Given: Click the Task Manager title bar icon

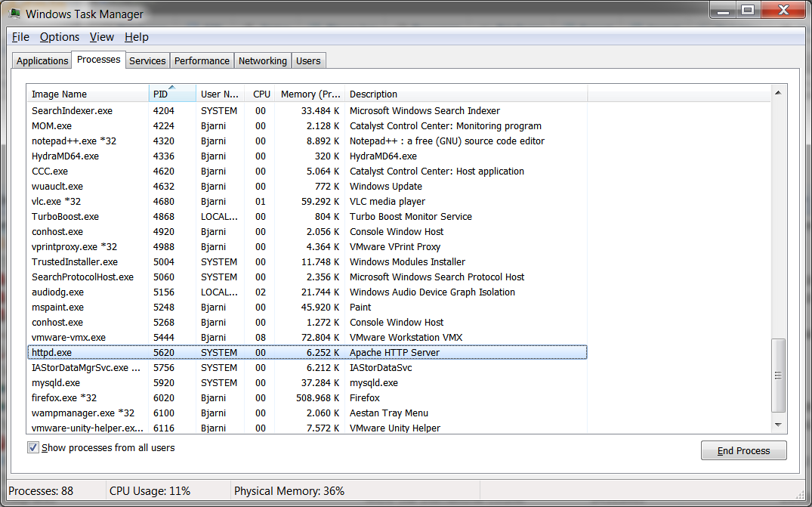Looking at the screenshot, I should click(14, 14).
